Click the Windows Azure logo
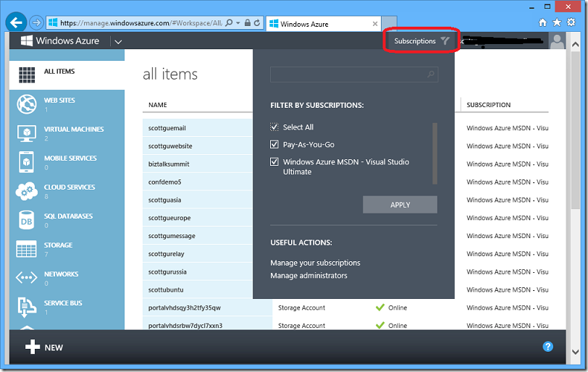Viewport: 588px width, 372px height. pyautogui.click(x=27, y=41)
